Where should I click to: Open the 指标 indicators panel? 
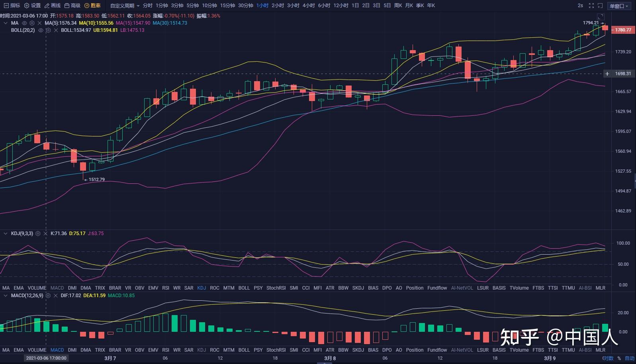12,6
